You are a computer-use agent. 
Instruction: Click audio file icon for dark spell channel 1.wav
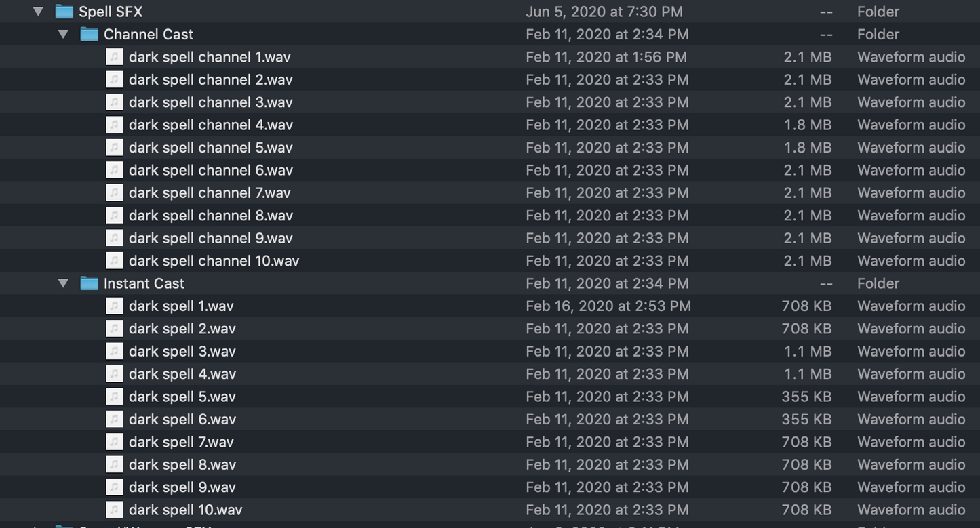[114, 57]
